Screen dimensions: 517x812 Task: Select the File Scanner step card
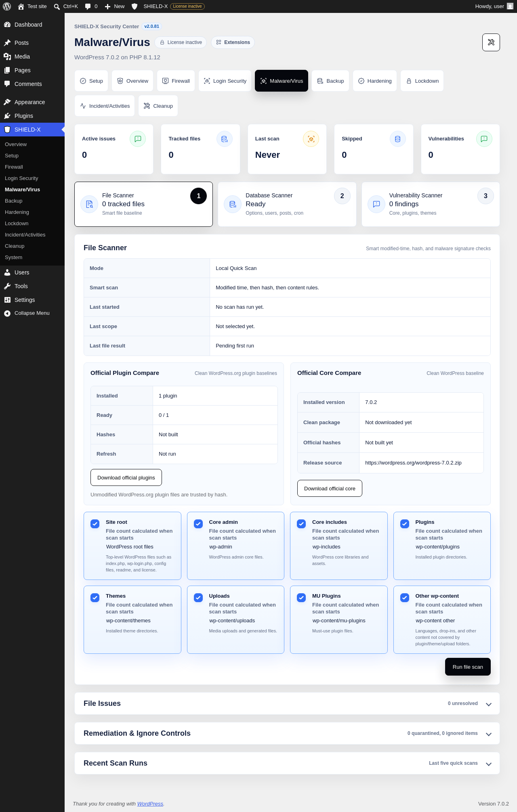click(x=143, y=204)
